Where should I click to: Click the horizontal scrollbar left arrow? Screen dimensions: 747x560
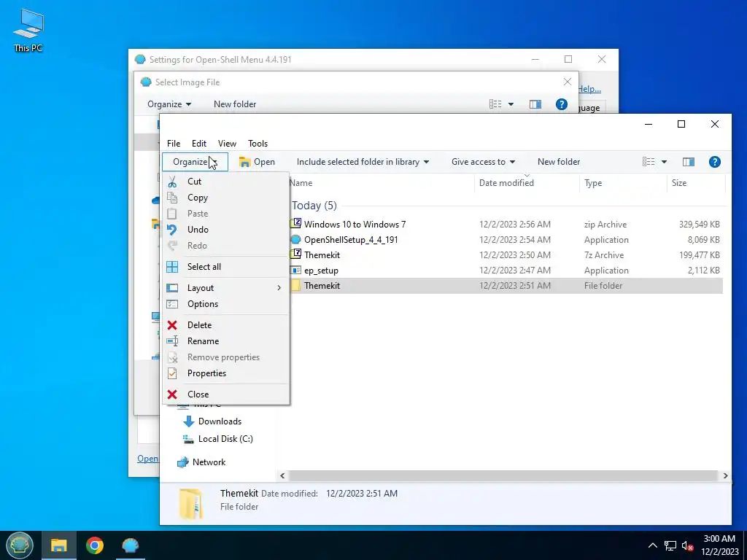282,475
